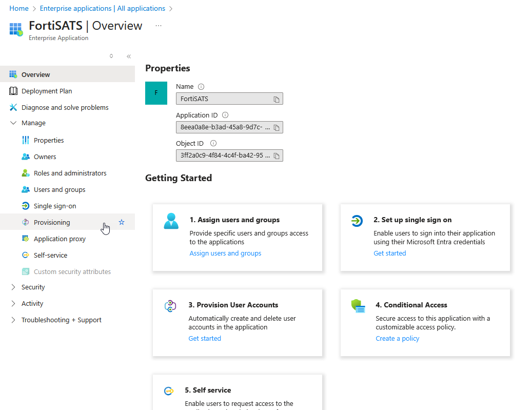Click the Roles and administrators icon
The height and width of the screenshot is (410, 532).
coord(26,173)
